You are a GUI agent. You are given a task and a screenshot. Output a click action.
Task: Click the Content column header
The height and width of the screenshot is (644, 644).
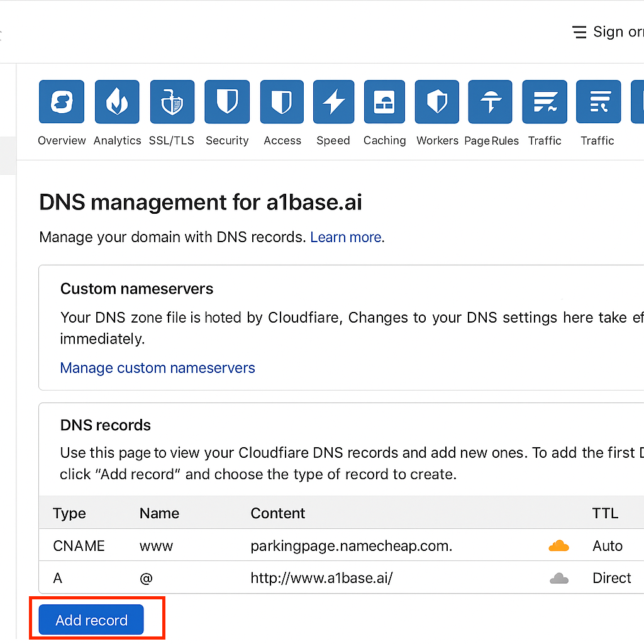click(278, 513)
